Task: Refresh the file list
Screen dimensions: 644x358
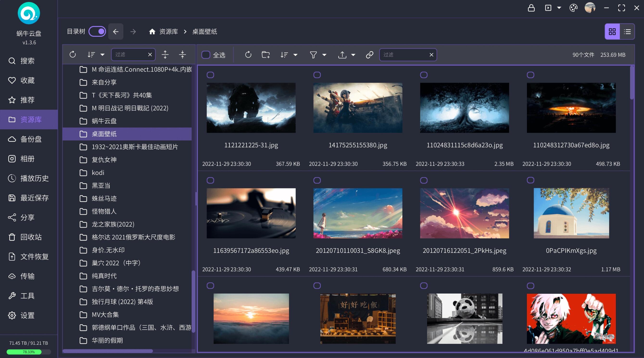Action: coord(248,55)
